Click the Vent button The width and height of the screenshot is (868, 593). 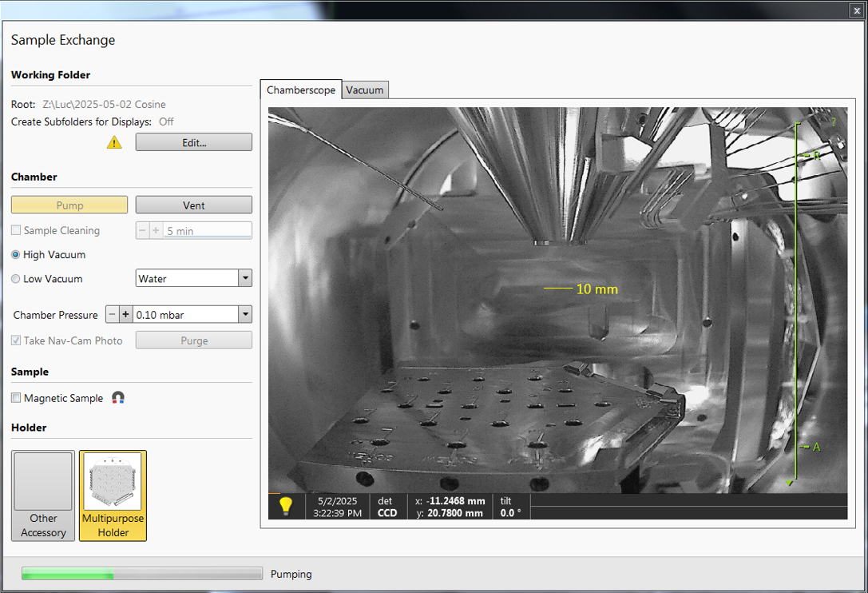pos(193,205)
